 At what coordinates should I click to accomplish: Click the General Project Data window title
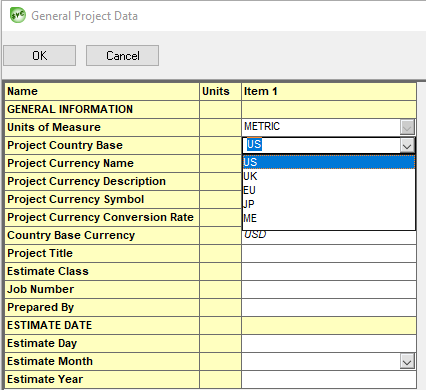[x=84, y=16]
